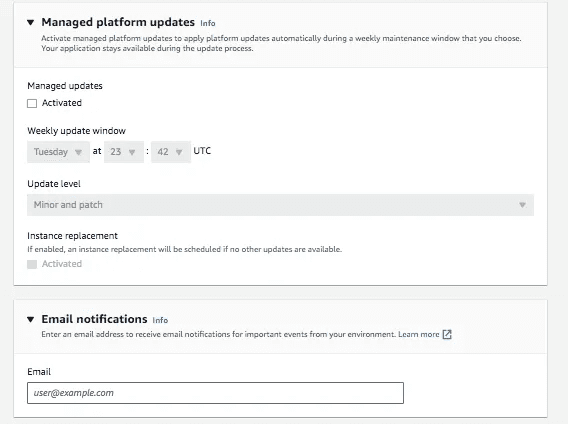
Task: Collapse the Email notifications section
Action: tap(31, 319)
